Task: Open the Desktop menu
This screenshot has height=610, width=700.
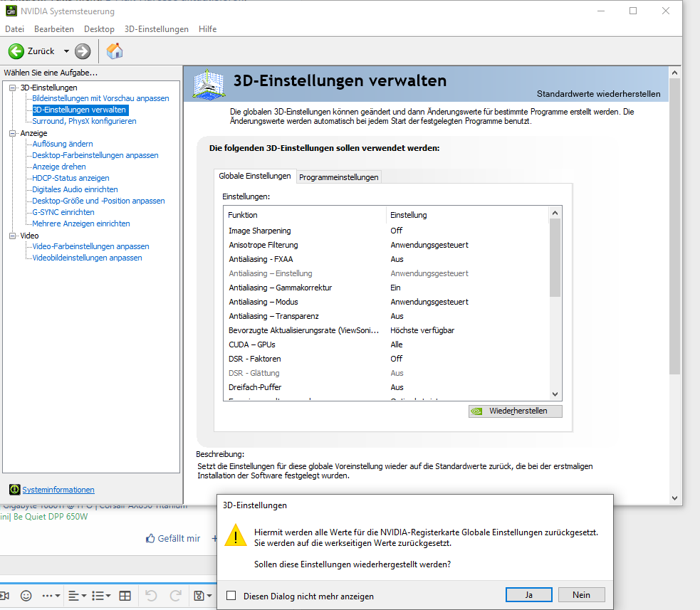Action: 99,29
